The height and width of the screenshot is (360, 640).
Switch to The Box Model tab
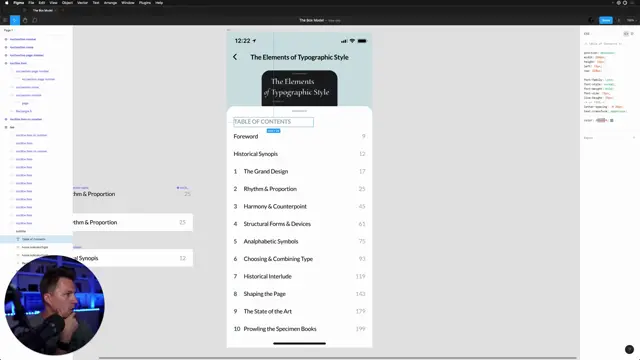click(43, 10)
